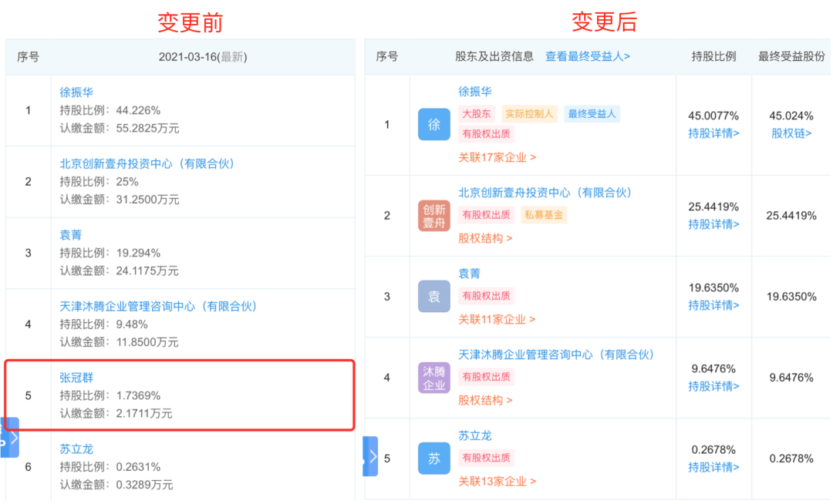Open 袁菁 in the 变更后 table
The image size is (833, 504).
tap(469, 274)
